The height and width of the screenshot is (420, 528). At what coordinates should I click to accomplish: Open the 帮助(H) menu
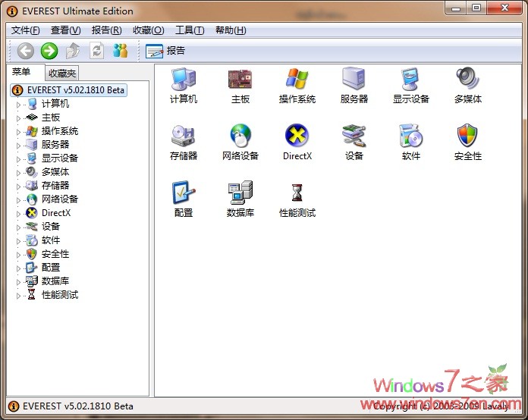click(231, 30)
